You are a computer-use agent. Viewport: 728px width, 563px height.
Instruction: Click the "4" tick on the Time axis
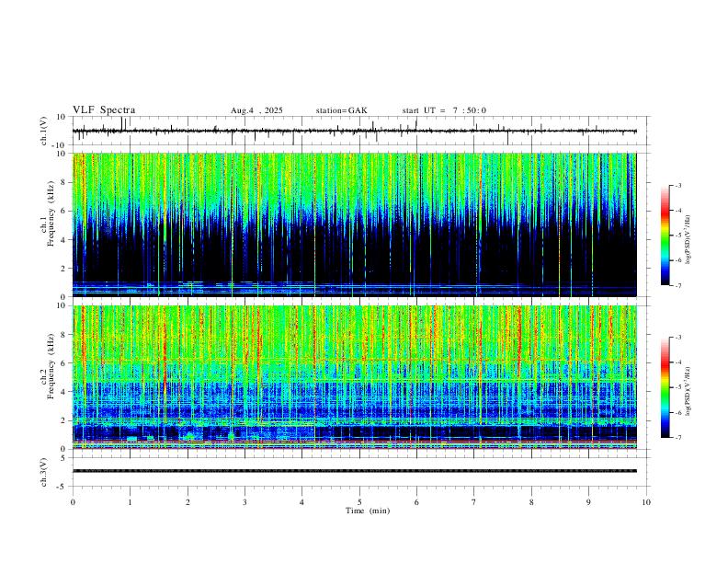[302, 502]
